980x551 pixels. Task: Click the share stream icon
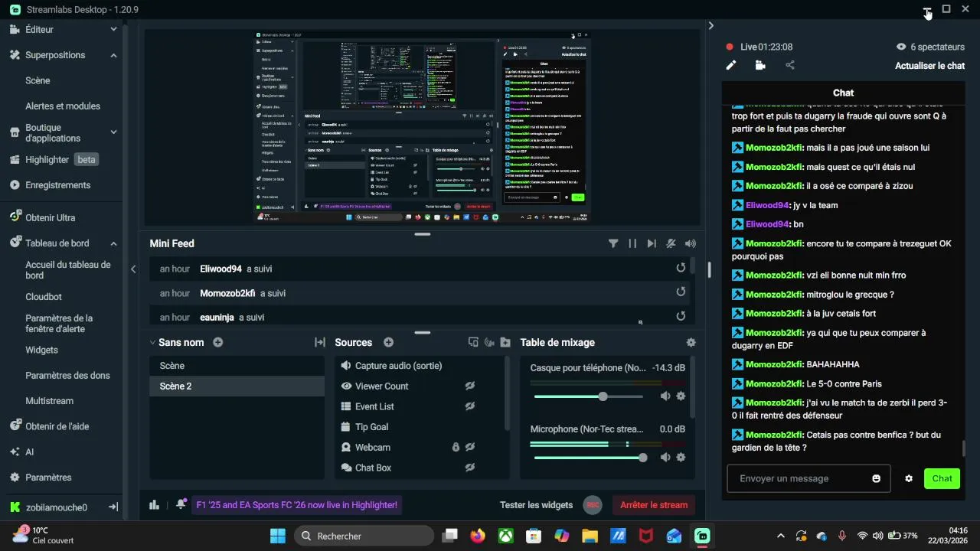[790, 66]
